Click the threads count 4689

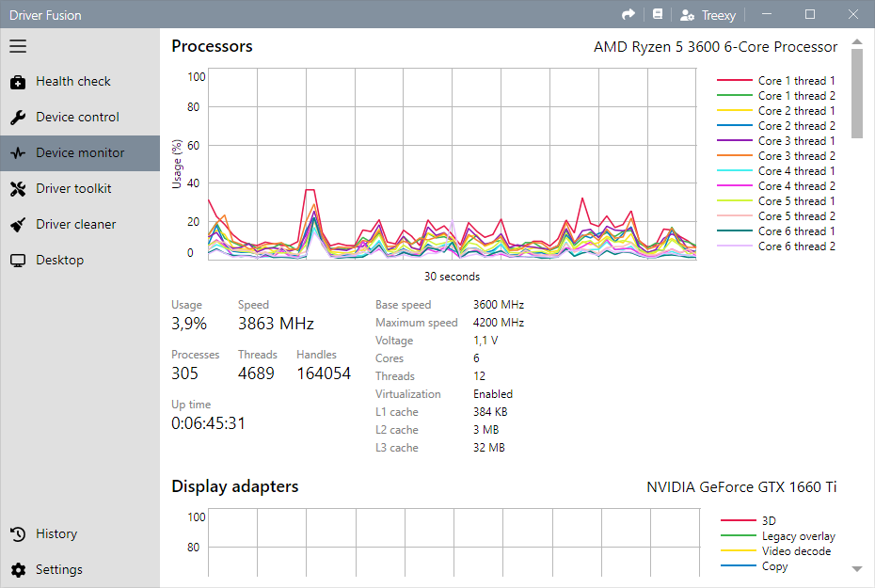coord(256,373)
